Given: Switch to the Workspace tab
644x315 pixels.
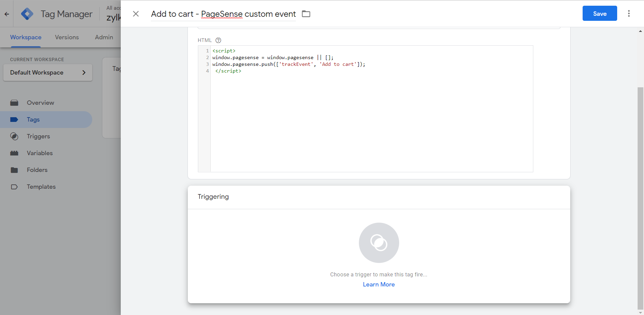Looking at the screenshot, I should (x=26, y=37).
